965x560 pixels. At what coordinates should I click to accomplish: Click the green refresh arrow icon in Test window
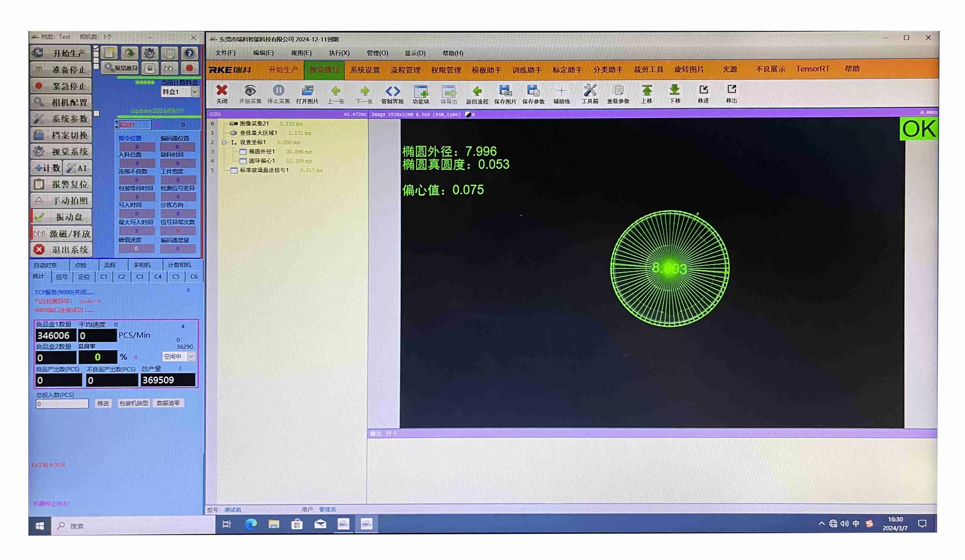click(130, 53)
